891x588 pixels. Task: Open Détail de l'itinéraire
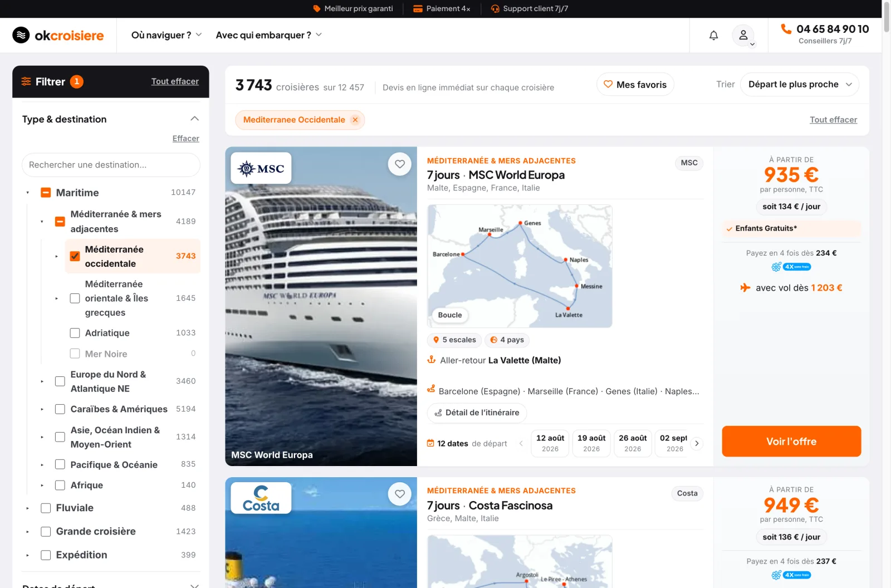477,413
